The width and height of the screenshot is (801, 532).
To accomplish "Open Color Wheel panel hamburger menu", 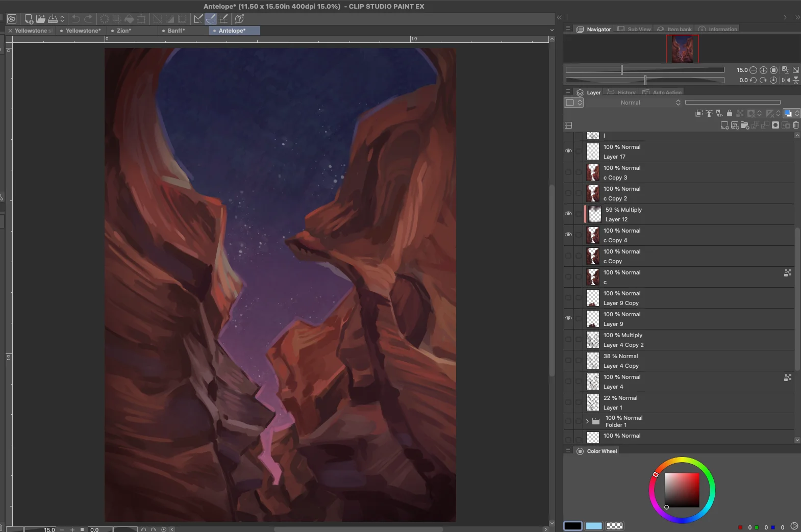I will point(568,450).
